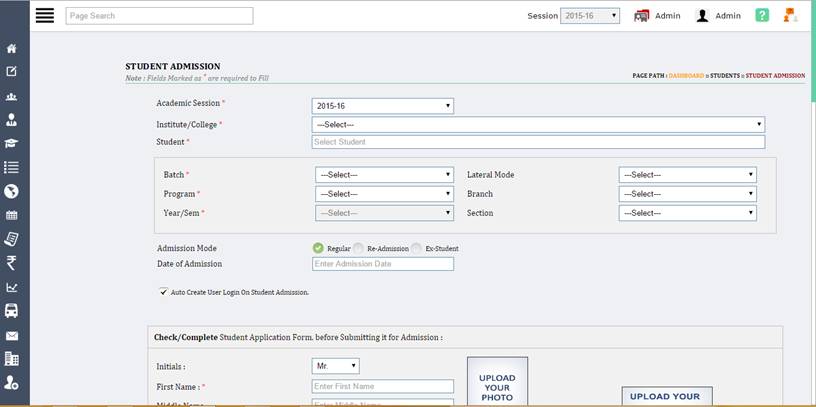
Task: Open the graduation cap icon in sidebar
Action: tap(12, 143)
